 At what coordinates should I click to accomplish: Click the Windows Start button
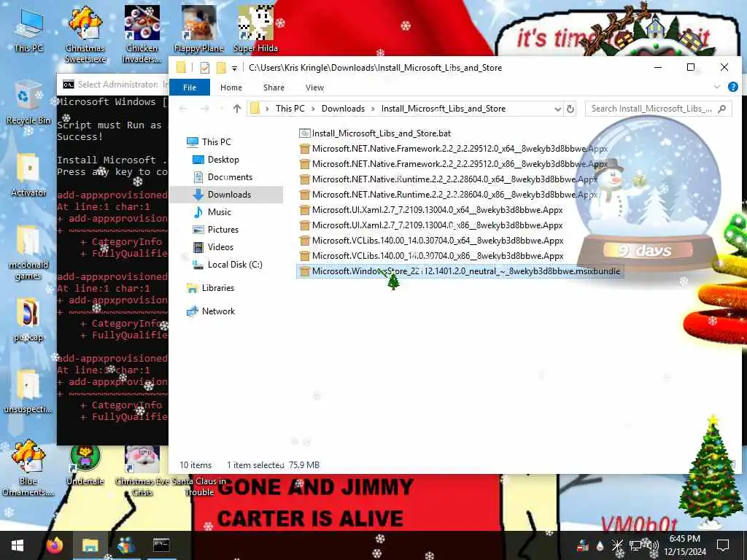click(18, 545)
